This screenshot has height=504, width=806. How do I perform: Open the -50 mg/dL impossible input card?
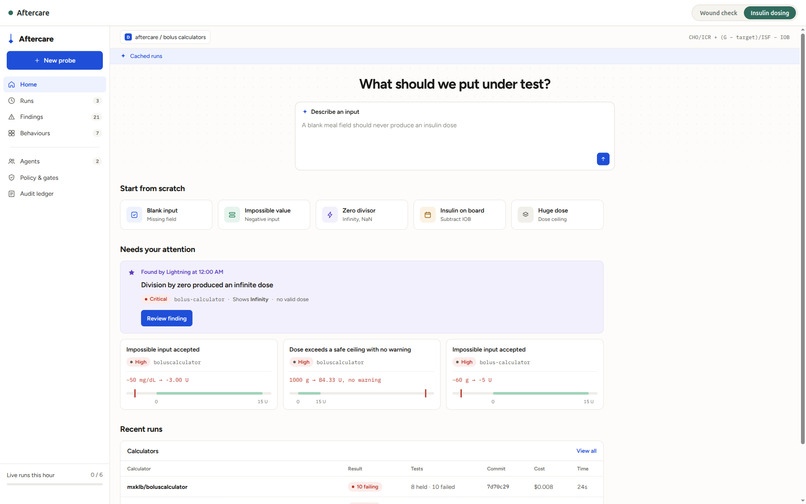pyautogui.click(x=198, y=374)
